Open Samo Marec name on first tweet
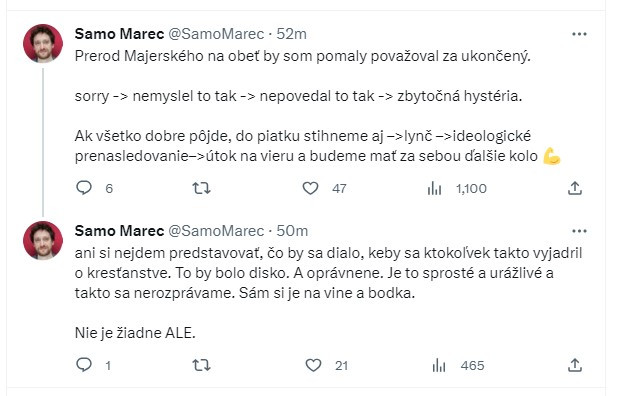Viewport: 617px width, 396px height. 119,34
